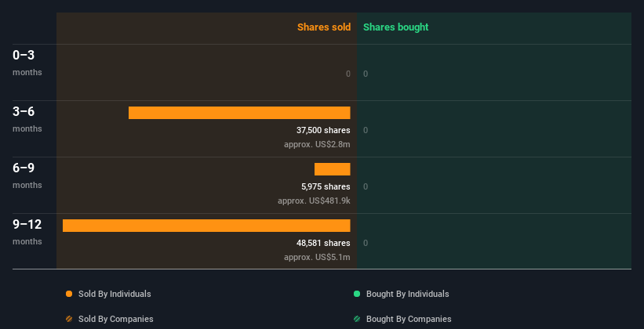Click the striped Bought By Companies icon

(x=357, y=319)
